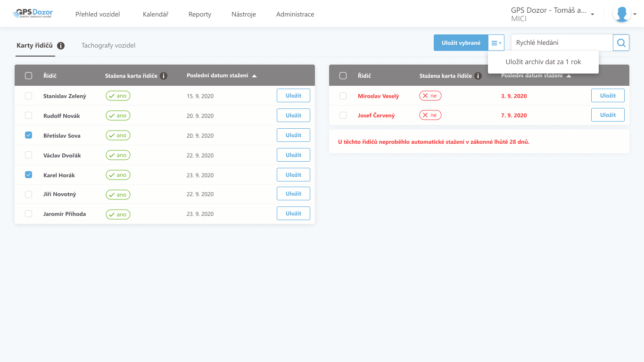Click the GPS Dozor logo
Viewport: 644px width, 362px height.
(33, 14)
